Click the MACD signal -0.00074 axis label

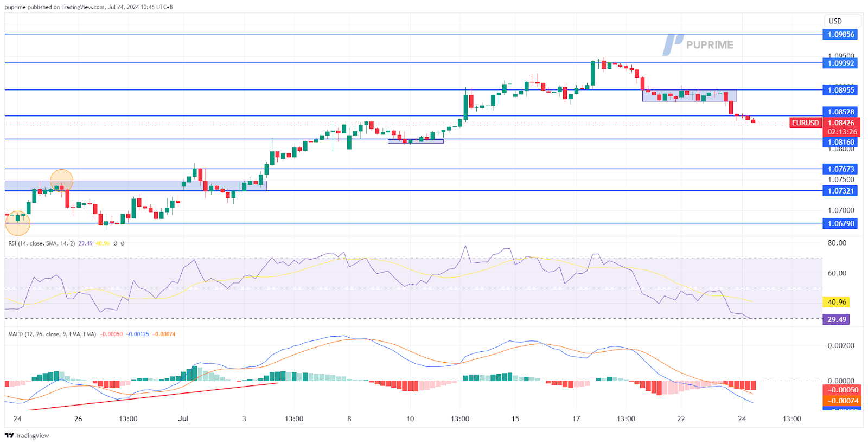[x=843, y=401]
